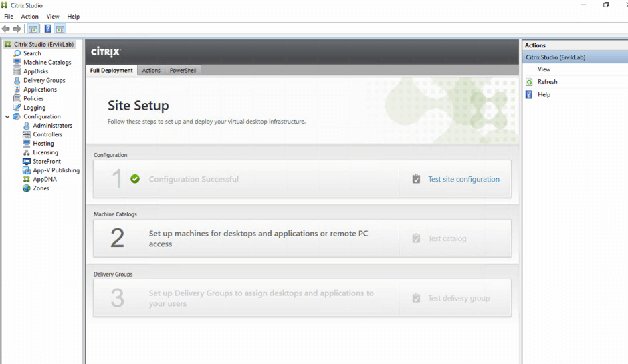Screen dimensions: 628x364
Task: Click the Hosting icon
Action: 27,143
